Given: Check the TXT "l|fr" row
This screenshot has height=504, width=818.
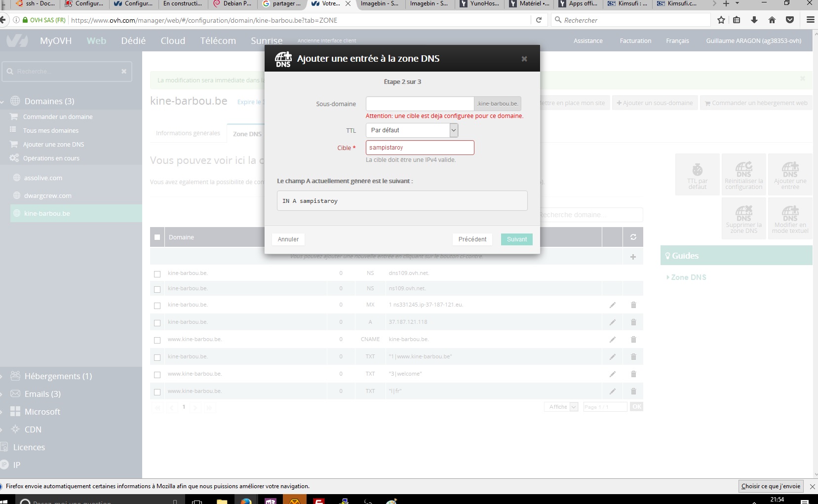Looking at the screenshot, I should [x=157, y=392].
